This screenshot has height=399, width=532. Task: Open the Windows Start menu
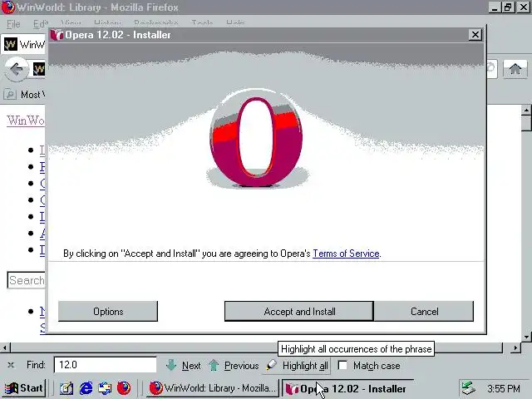click(x=24, y=388)
